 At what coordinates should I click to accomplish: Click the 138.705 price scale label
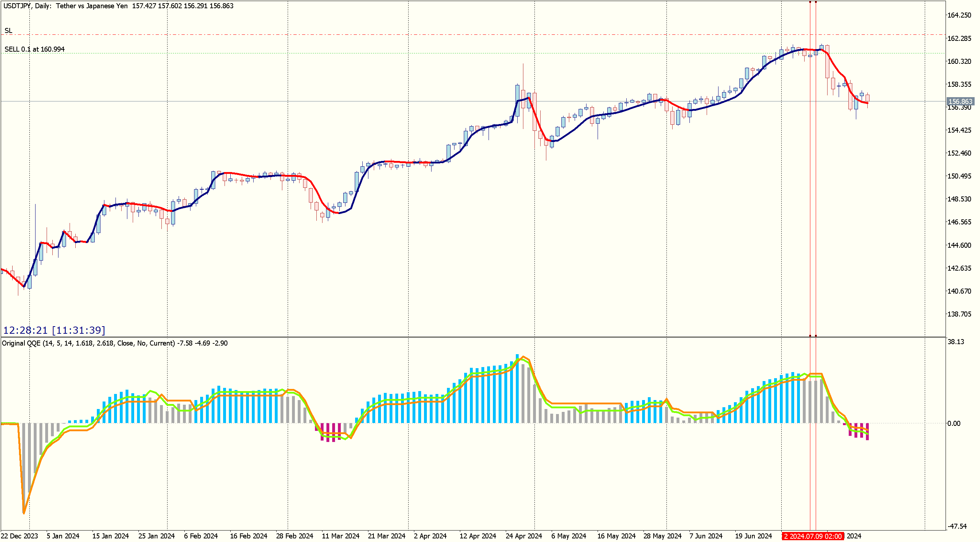tap(959, 314)
